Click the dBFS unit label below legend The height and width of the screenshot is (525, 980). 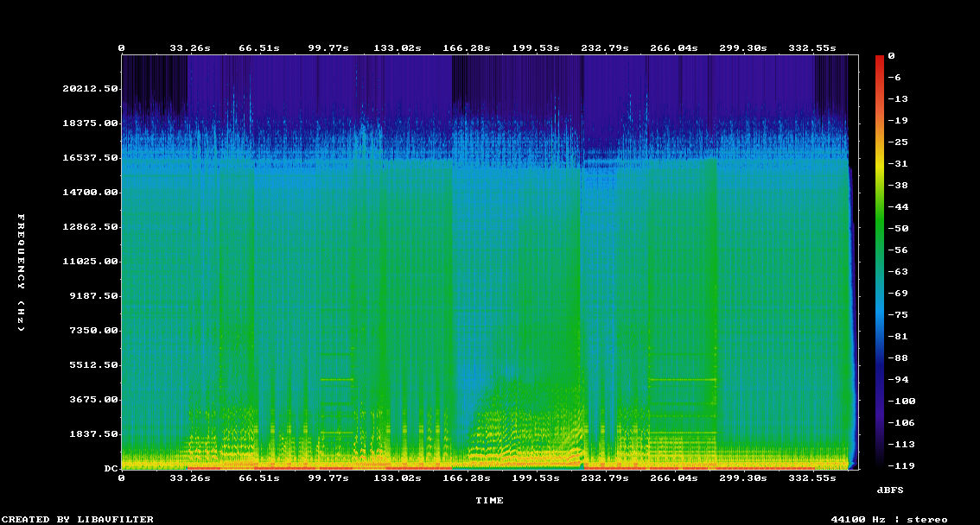890,490
